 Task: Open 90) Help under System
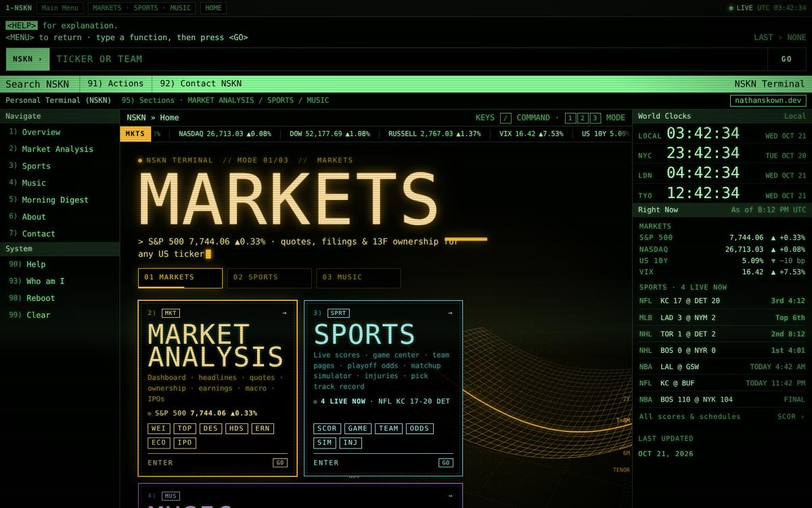tap(60, 264)
